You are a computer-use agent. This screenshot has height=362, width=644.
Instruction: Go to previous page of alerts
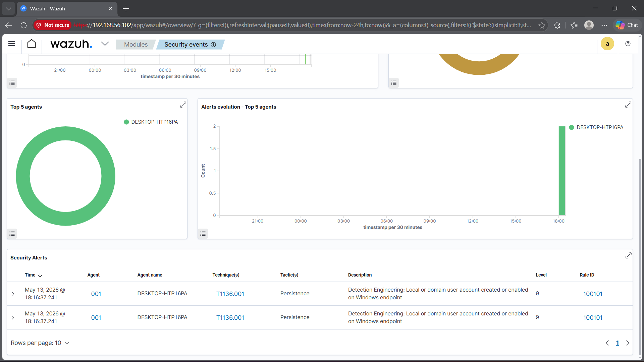(x=607, y=343)
